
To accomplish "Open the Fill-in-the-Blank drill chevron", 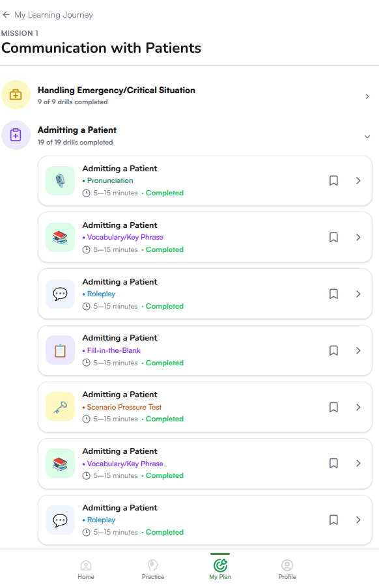I will [x=358, y=350].
